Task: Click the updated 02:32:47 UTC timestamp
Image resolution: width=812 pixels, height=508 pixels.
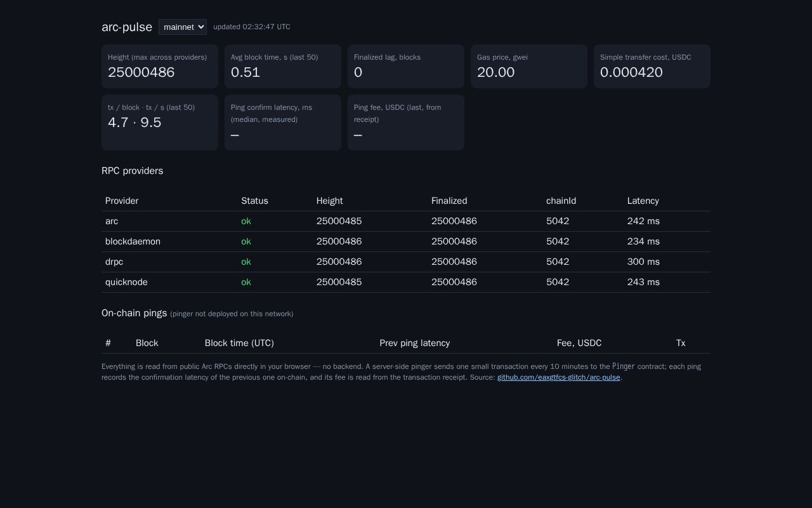Action: pyautogui.click(x=252, y=27)
